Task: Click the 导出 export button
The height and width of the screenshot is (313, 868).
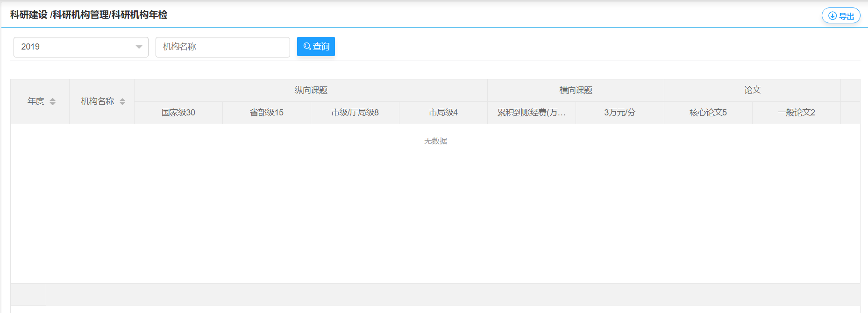Action: tap(841, 16)
